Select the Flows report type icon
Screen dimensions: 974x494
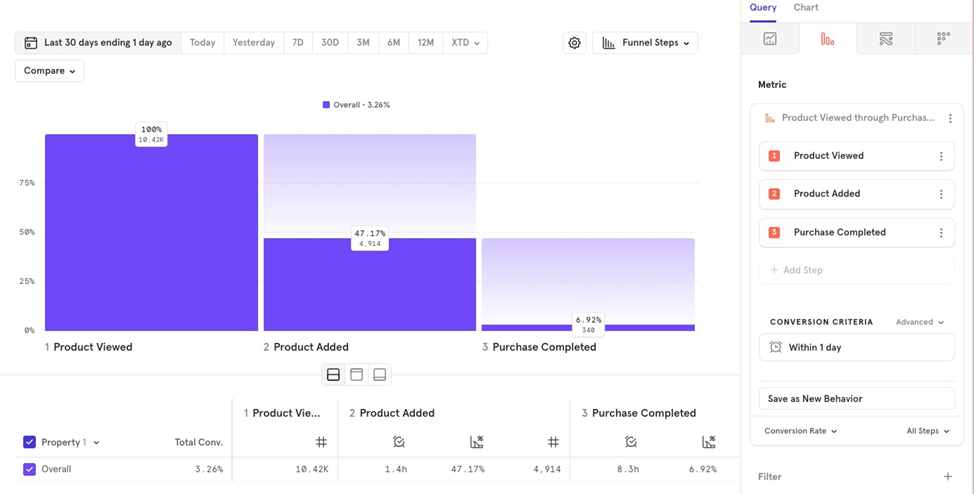[x=885, y=39]
